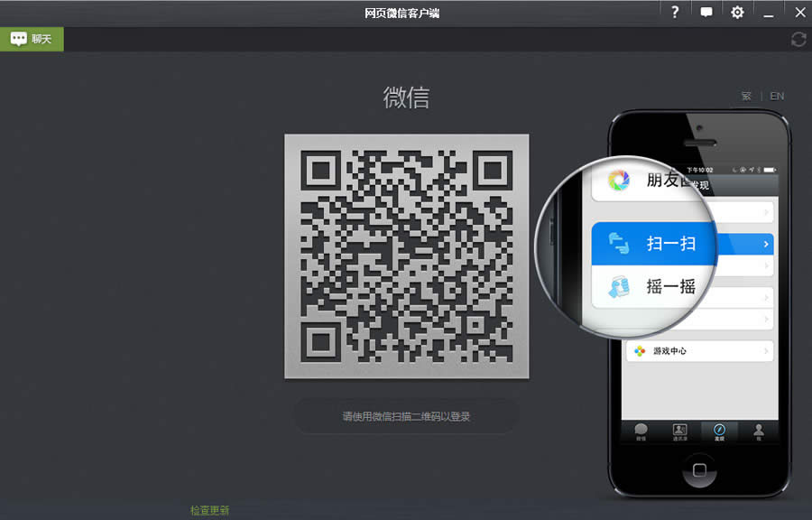Click the 扫一扫 scan icon
This screenshot has width=812, height=520.
click(x=619, y=243)
